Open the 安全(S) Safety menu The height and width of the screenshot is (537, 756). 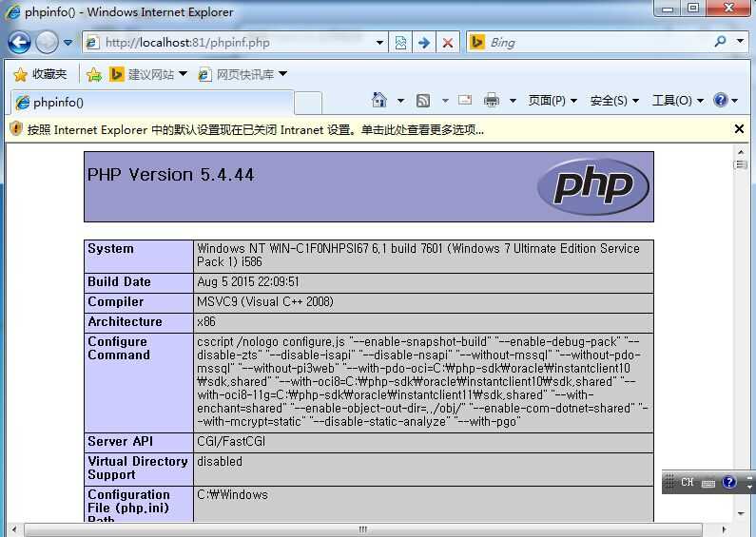[614, 100]
